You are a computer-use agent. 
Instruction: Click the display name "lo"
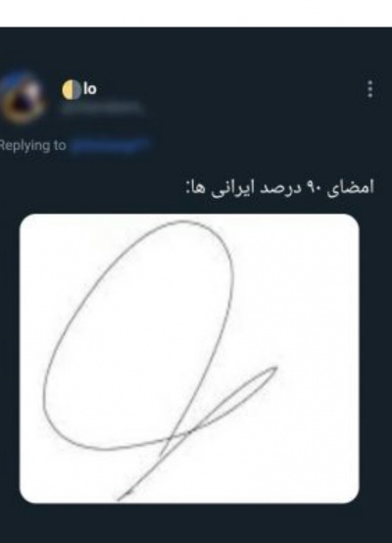[90, 89]
